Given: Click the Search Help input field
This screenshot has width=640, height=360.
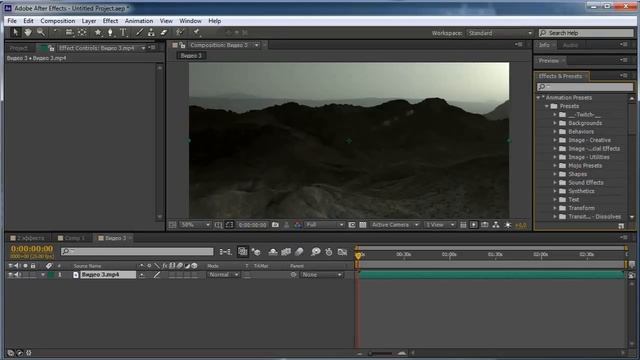Looking at the screenshot, I should [x=586, y=33].
